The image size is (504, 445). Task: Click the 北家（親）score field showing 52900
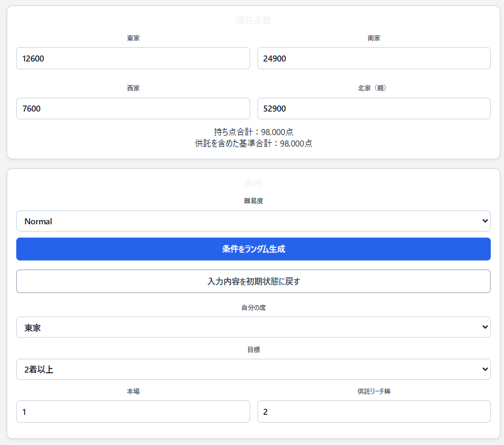point(374,109)
